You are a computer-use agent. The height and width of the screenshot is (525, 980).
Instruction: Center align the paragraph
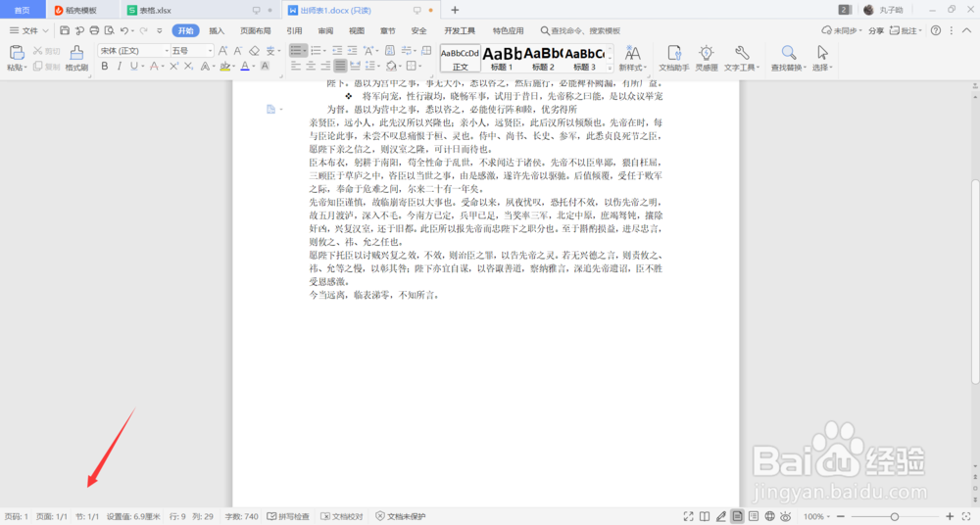click(x=311, y=66)
